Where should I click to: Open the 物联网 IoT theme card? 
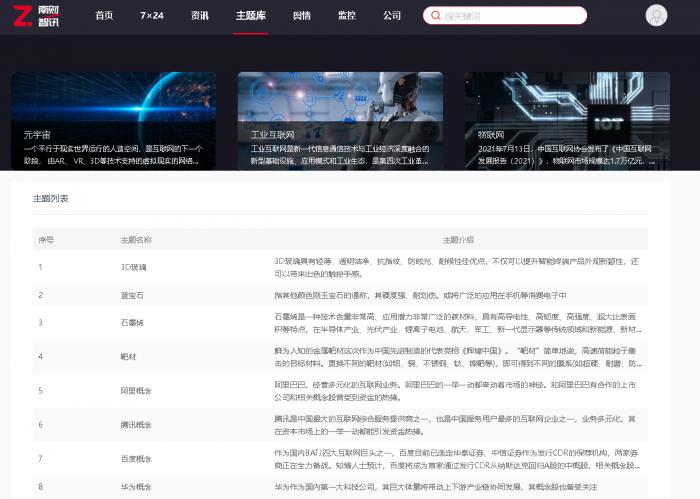[567, 121]
